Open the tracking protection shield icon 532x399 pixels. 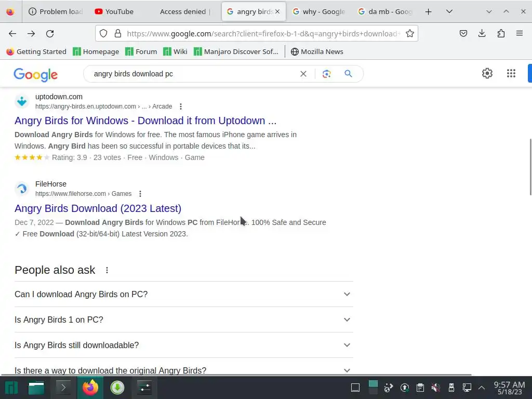click(103, 34)
